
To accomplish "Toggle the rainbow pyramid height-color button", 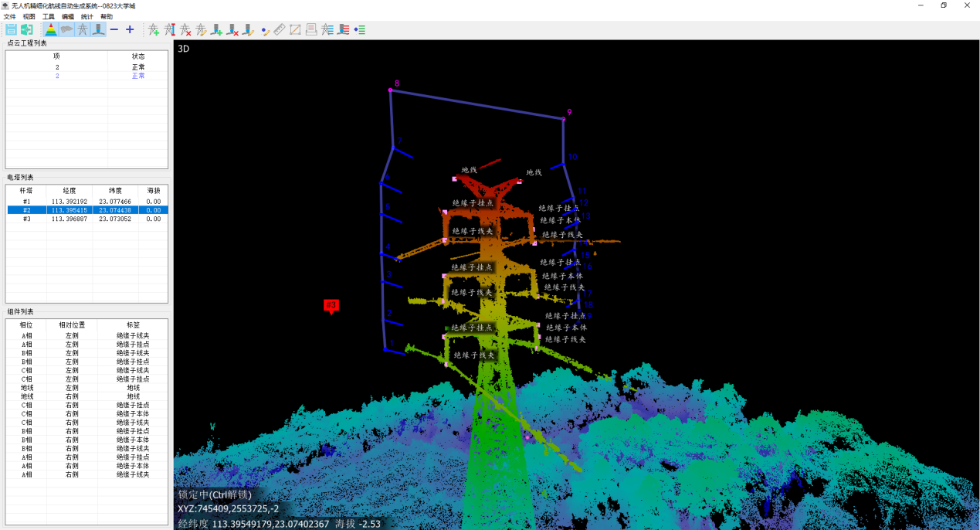I will (x=51, y=29).
